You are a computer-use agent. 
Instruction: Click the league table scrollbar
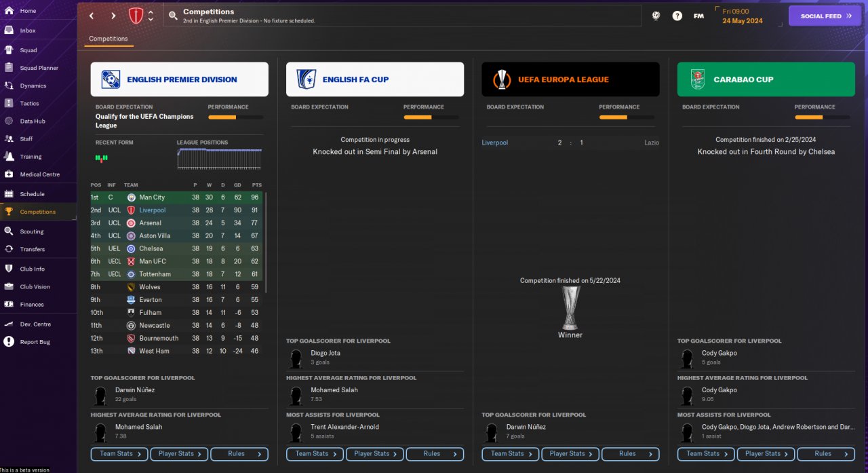click(x=265, y=242)
